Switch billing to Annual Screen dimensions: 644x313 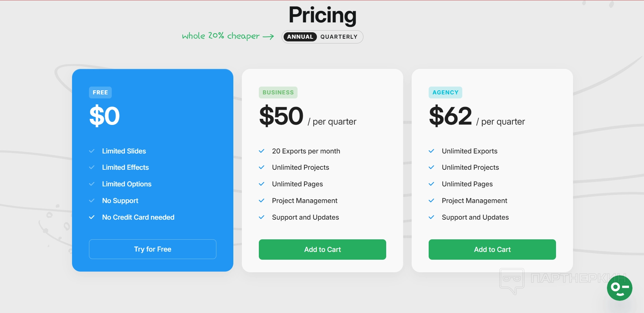click(300, 37)
